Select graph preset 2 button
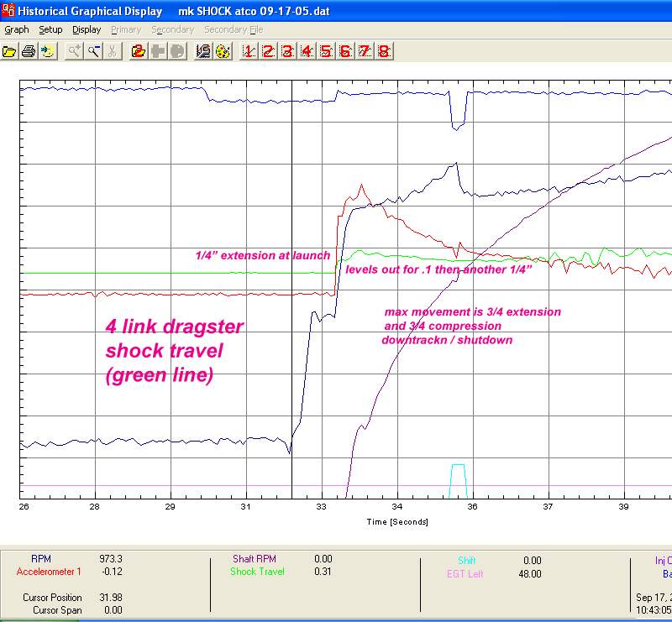Image resolution: width=672 pixels, height=622 pixels. (268, 51)
